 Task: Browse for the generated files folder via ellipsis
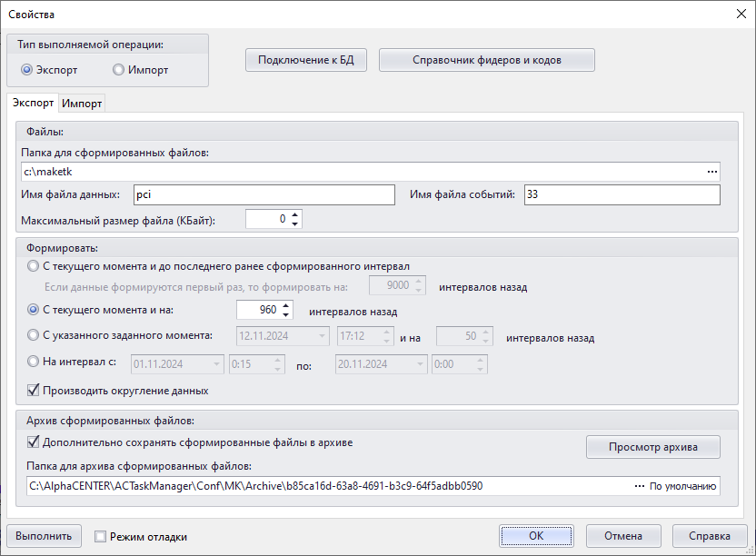click(x=711, y=171)
